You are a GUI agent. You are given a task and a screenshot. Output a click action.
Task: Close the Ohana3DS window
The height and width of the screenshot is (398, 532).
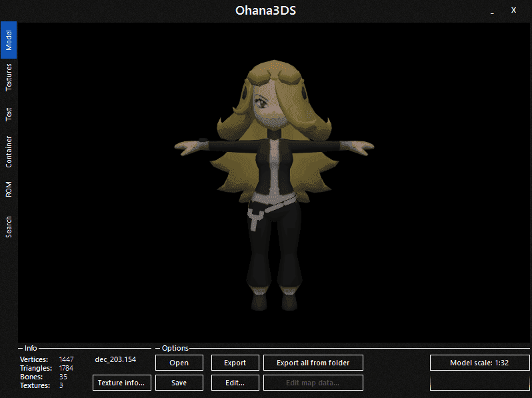[514, 10]
